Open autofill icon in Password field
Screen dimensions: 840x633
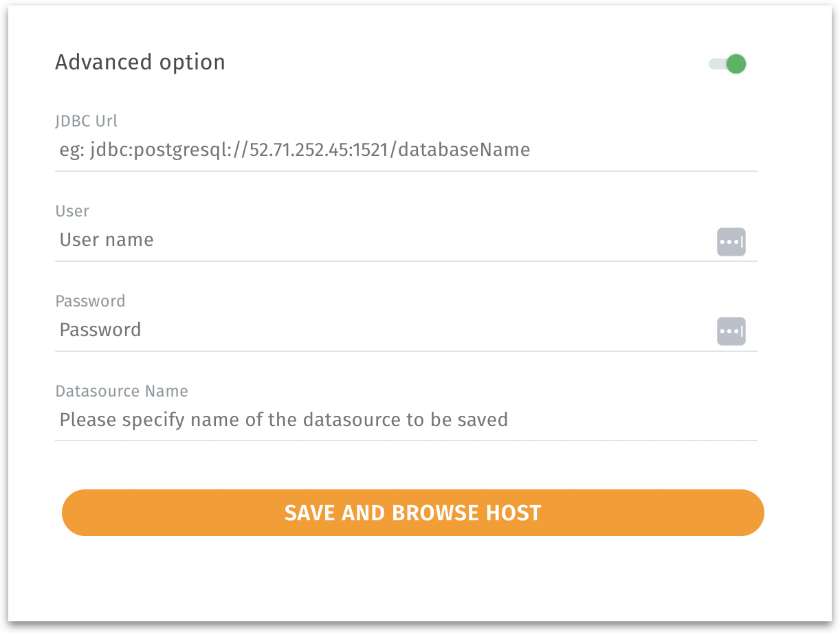731,331
